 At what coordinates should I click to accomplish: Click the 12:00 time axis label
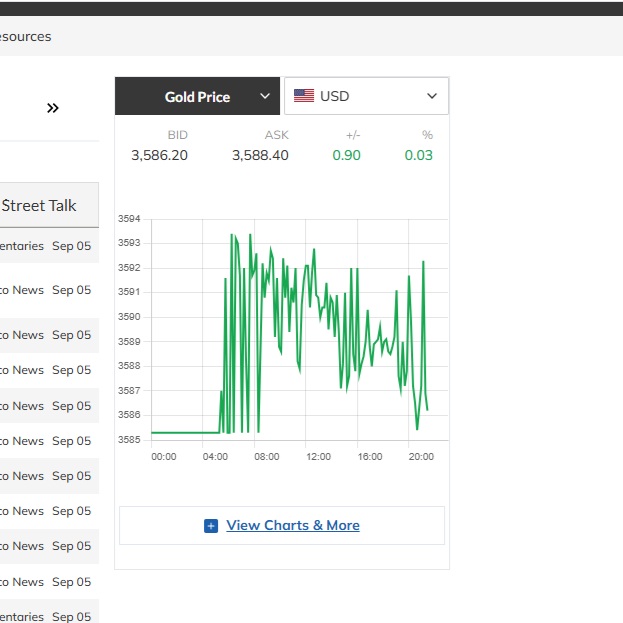[318, 457]
